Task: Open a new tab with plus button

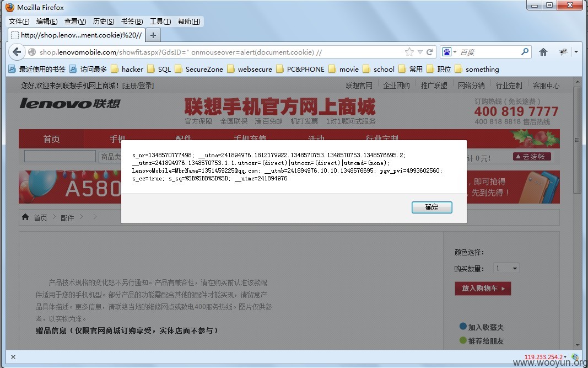Action: point(153,35)
